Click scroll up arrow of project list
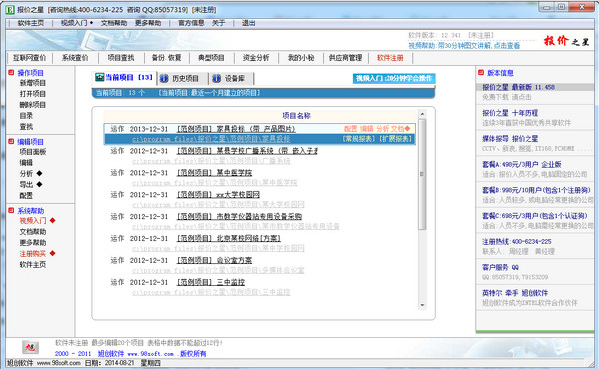 [x=422, y=114]
